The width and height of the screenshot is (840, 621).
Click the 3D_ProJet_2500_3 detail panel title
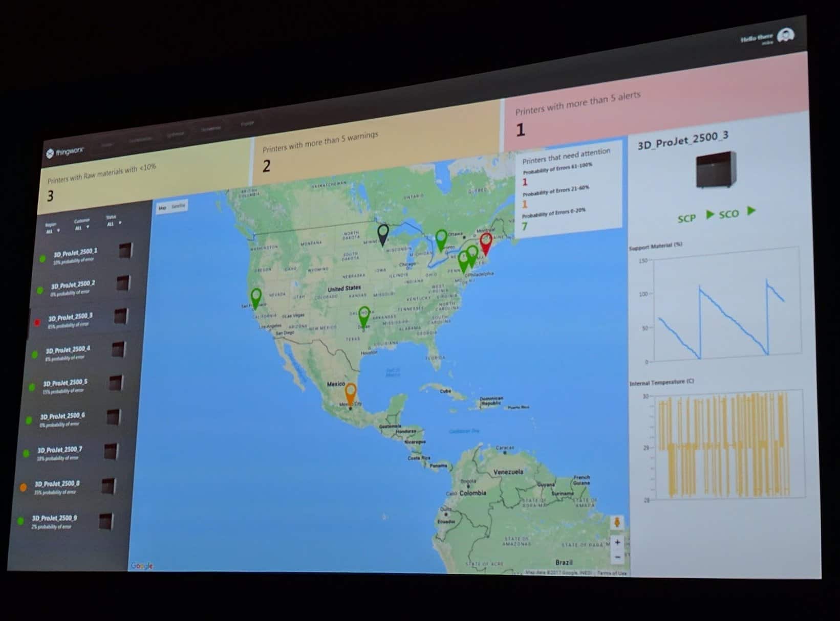click(682, 140)
